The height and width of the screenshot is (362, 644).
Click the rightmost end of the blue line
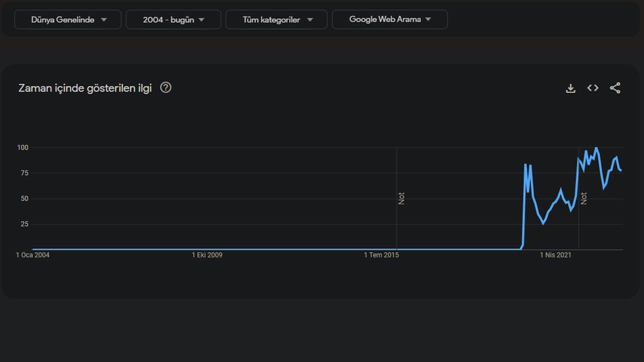621,171
